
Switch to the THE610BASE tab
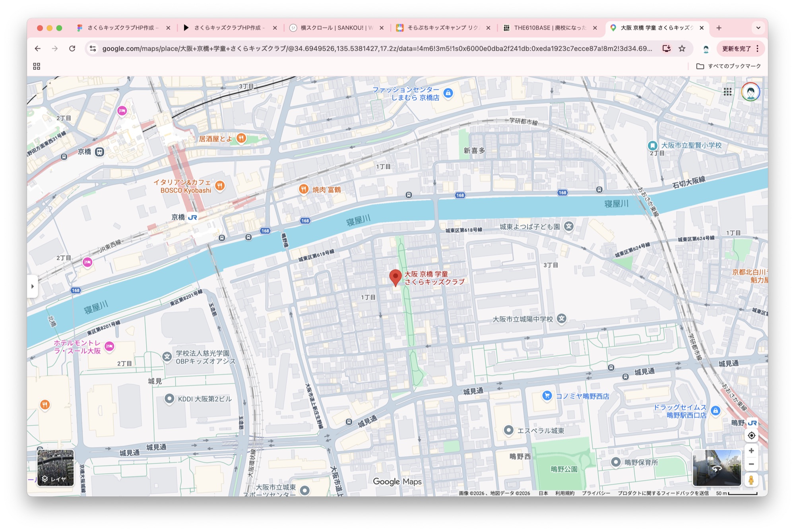click(551, 28)
